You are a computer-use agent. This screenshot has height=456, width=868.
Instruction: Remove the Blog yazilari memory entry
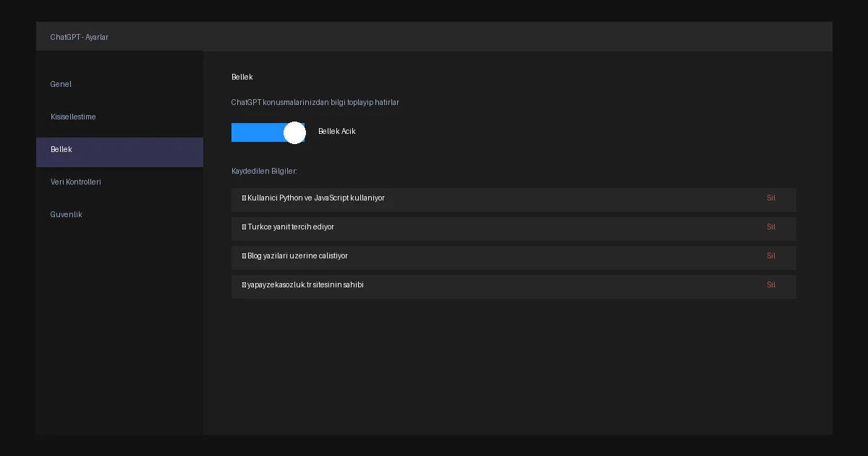(x=771, y=256)
